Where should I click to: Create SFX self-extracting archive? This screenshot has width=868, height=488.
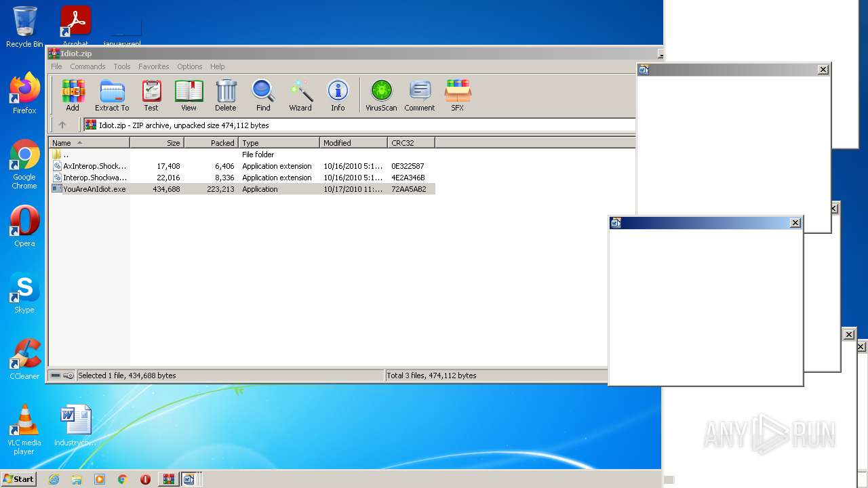(x=458, y=96)
